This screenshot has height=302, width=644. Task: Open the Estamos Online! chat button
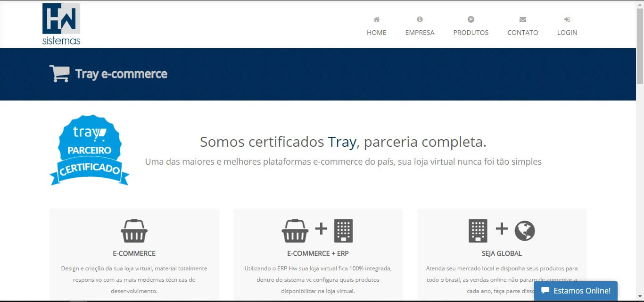(576, 291)
